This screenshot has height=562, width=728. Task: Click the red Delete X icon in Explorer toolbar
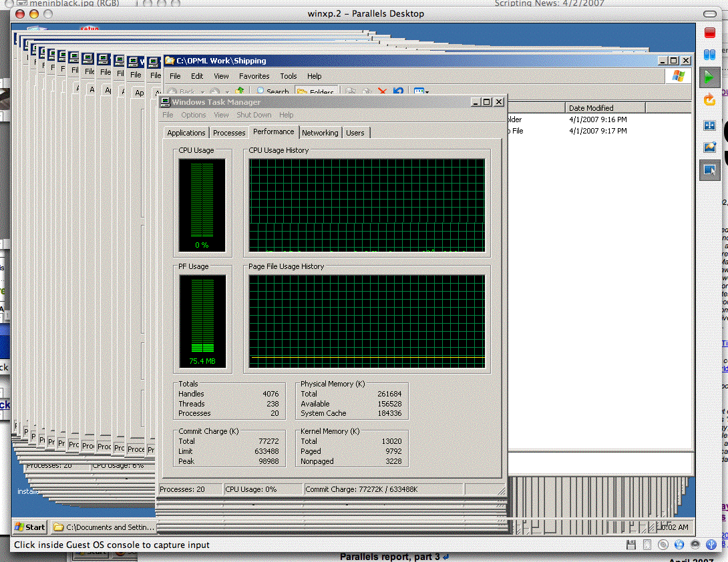click(382, 92)
